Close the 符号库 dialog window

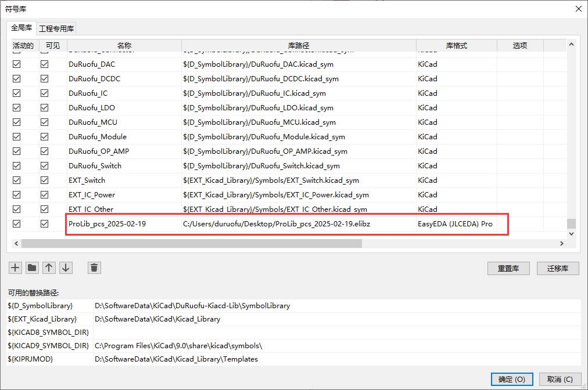pyautogui.click(x=578, y=9)
